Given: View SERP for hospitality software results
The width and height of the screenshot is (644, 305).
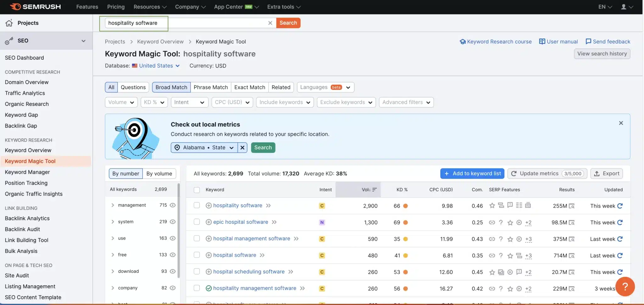Looking at the screenshot, I should coord(572,206).
